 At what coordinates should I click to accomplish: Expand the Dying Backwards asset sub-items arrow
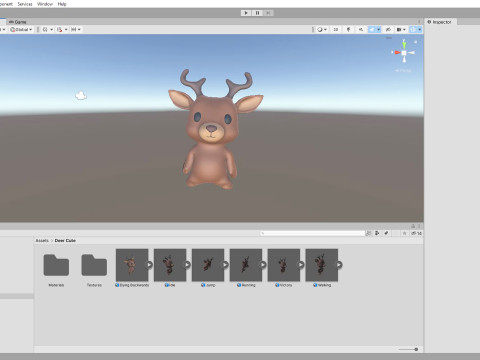coord(149,265)
